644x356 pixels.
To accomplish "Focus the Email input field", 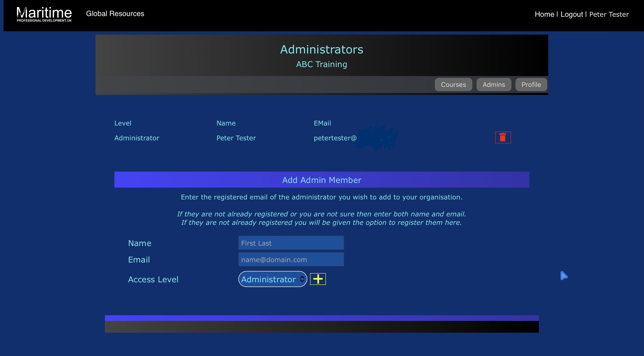I will tap(291, 259).
